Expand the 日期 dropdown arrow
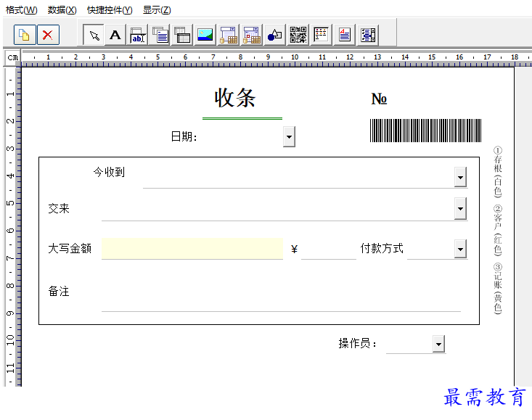 click(x=289, y=136)
